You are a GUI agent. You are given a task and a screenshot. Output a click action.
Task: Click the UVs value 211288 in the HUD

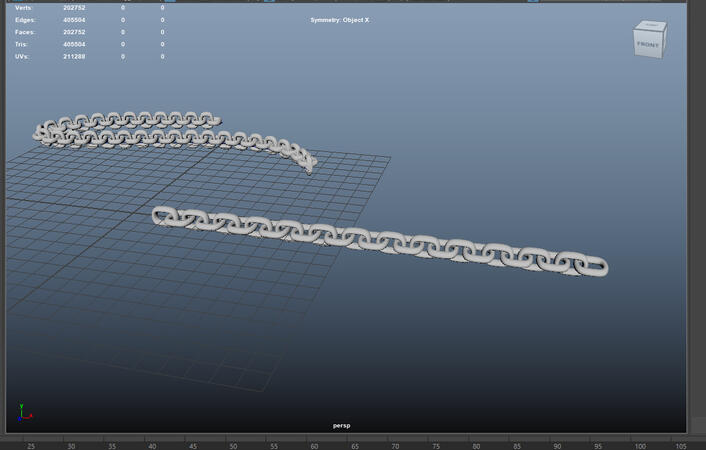point(74,56)
